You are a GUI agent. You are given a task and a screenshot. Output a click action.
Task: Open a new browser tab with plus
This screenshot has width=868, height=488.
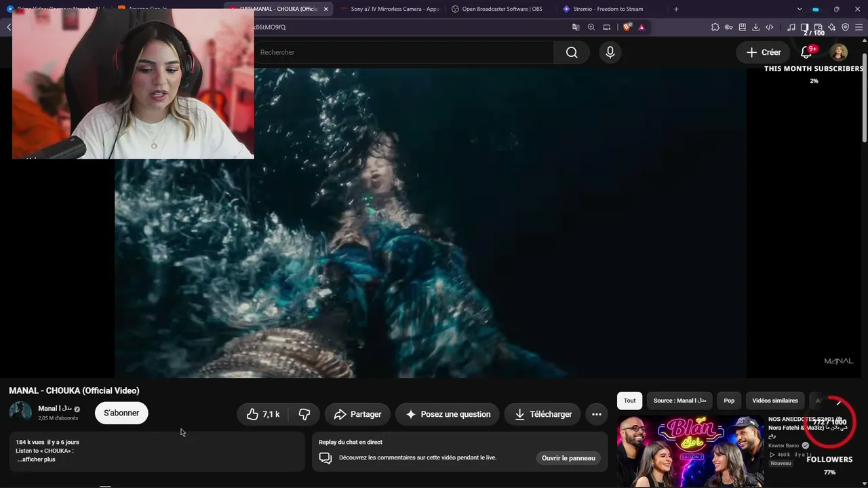(x=676, y=9)
